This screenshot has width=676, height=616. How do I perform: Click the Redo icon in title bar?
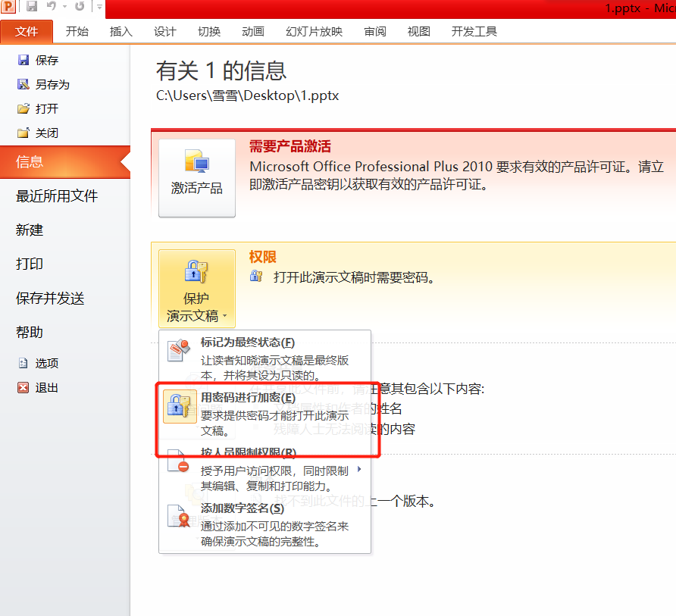(x=80, y=7)
